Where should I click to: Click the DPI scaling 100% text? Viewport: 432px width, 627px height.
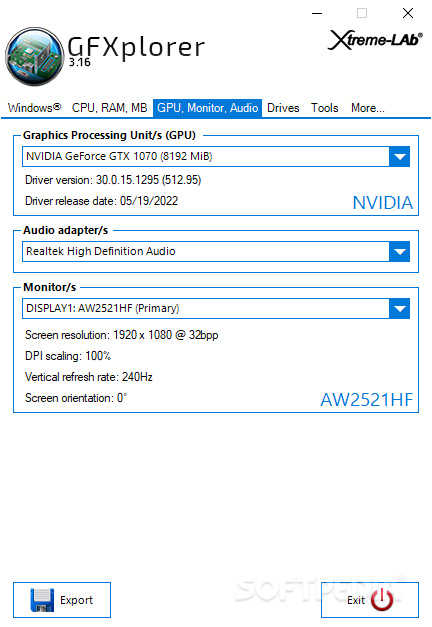click(x=68, y=355)
